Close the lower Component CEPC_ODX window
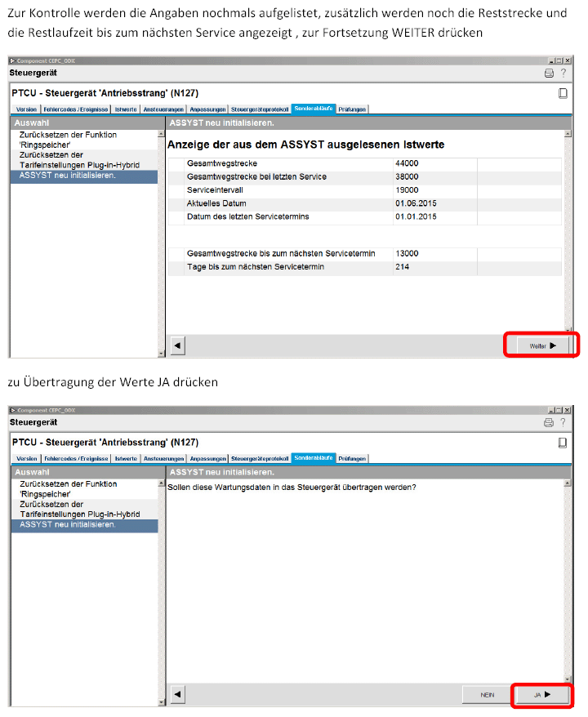 (567, 410)
